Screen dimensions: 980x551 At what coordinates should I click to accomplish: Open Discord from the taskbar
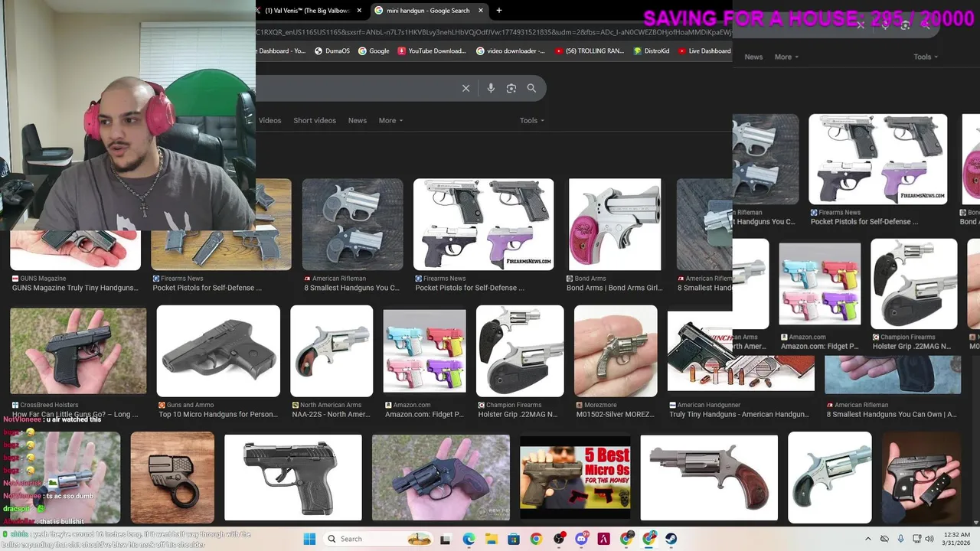pos(582,539)
